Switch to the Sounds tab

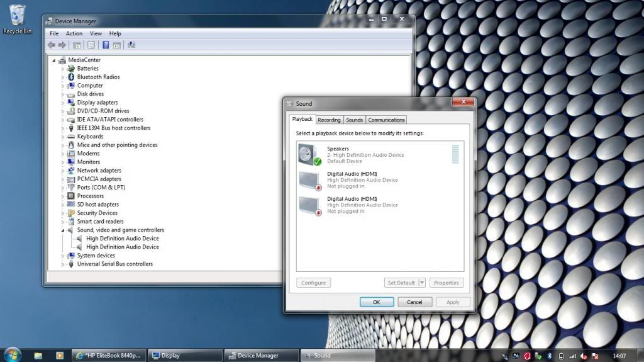tap(354, 120)
